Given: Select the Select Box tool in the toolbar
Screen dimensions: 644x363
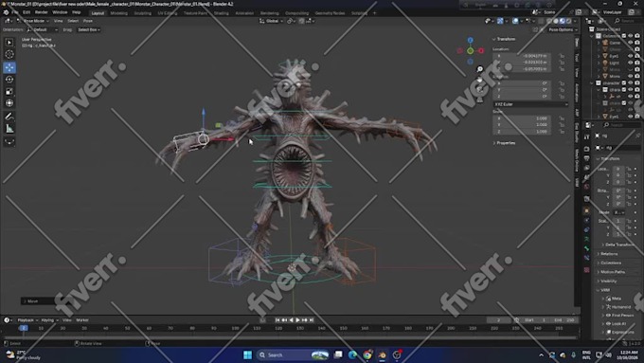Looking at the screenshot, I should (x=9, y=43).
